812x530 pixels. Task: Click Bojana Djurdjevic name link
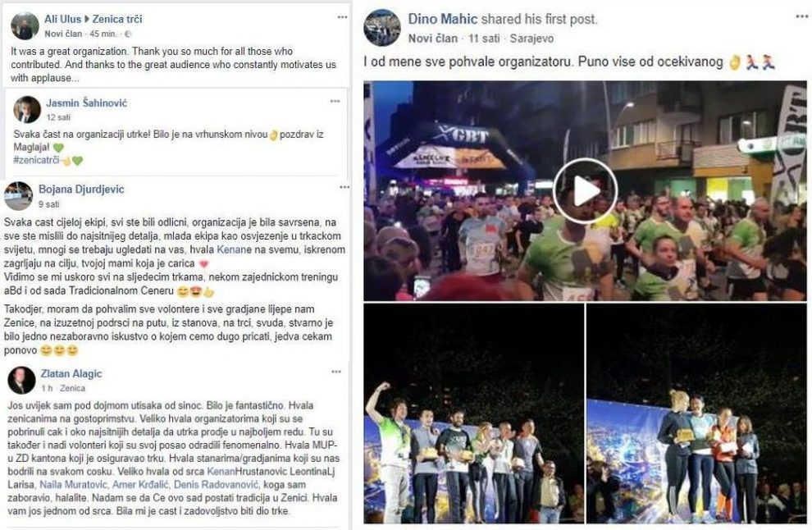81,189
